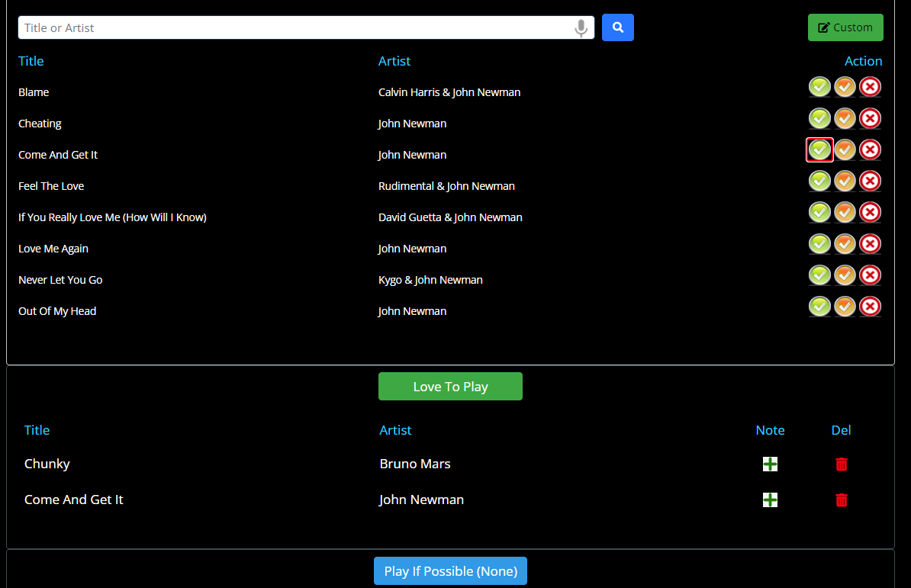Click the green add-note icon for Chunky
Screen dimensions: 911x588
pyautogui.click(x=770, y=464)
